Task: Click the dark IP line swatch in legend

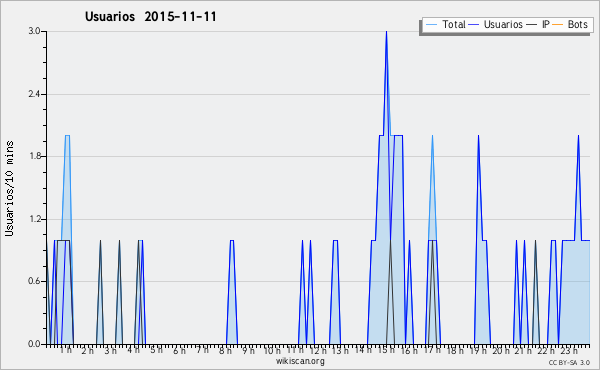Action: pos(532,25)
